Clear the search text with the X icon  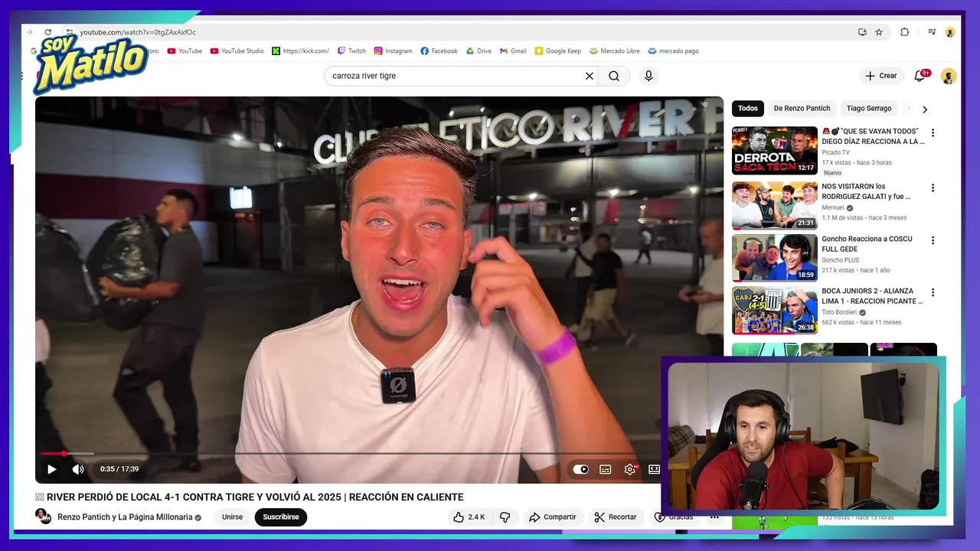pyautogui.click(x=590, y=76)
